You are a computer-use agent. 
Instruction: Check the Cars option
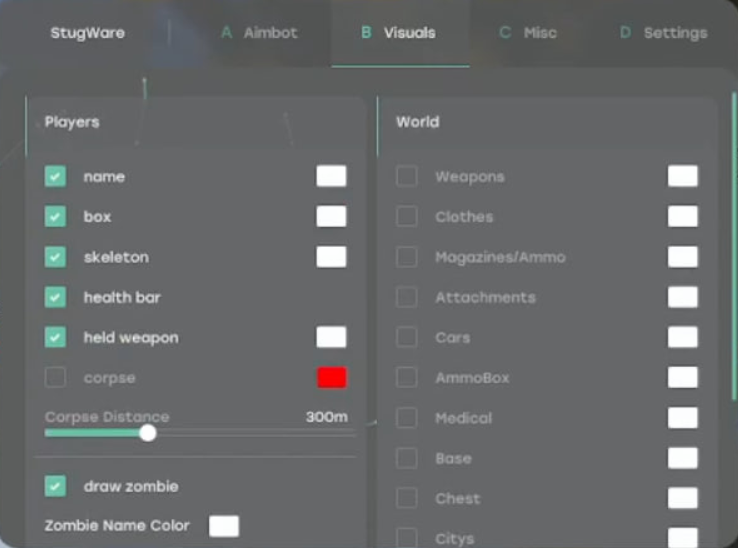[x=407, y=338]
